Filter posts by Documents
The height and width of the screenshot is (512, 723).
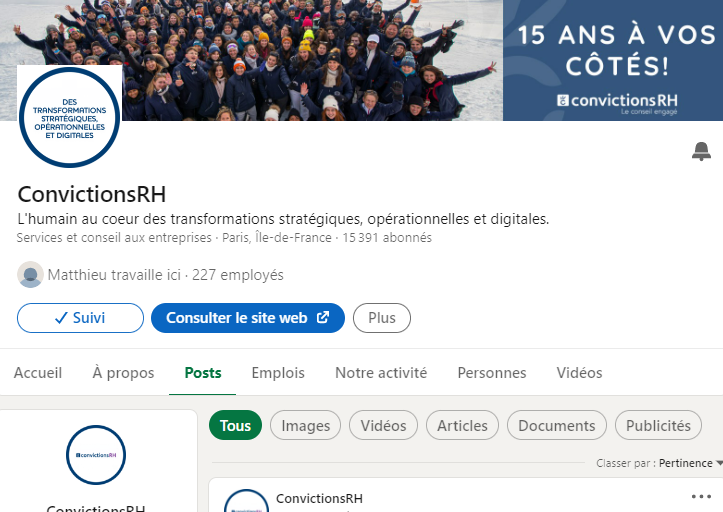[557, 425]
